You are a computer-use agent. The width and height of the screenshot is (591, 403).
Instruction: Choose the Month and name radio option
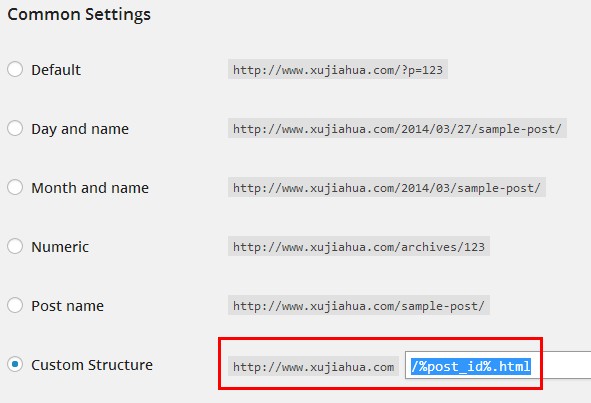tap(15, 187)
